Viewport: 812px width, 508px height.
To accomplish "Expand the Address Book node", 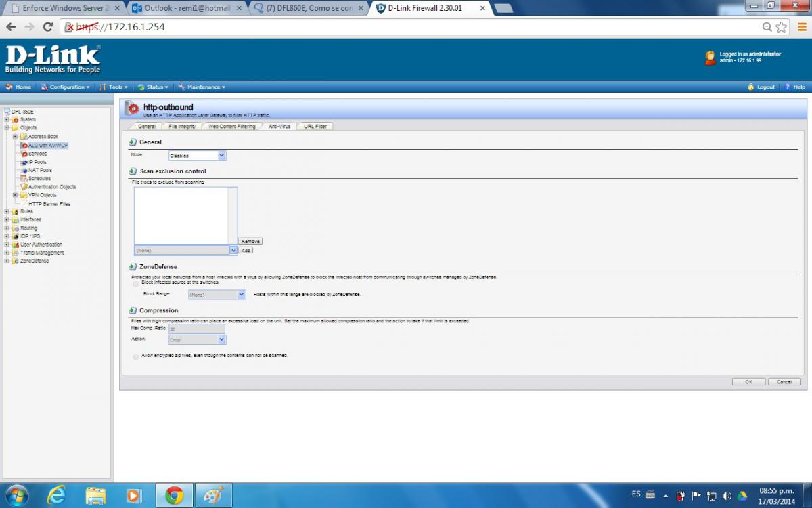I will click(x=15, y=137).
